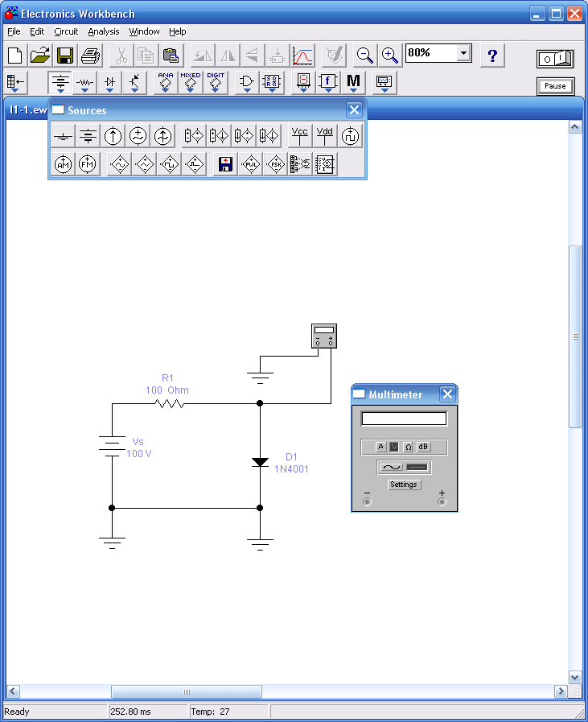Open the Diodes parts bin
The height and width of the screenshot is (722, 588).
coord(109,82)
